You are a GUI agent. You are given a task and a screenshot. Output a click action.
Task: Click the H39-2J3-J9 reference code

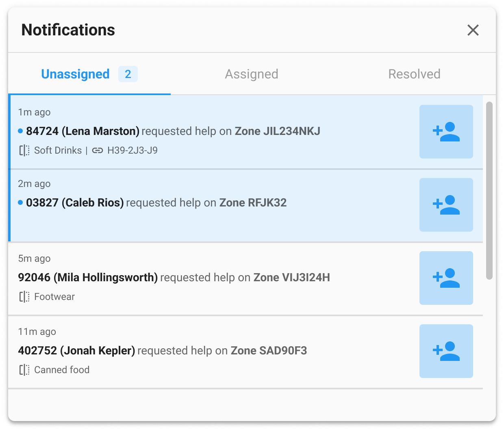(x=133, y=150)
